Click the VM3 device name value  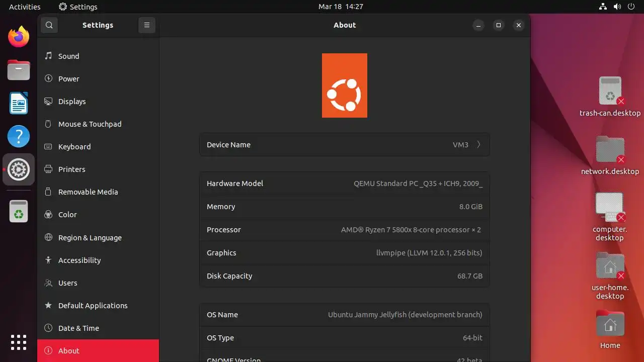[460, 145]
